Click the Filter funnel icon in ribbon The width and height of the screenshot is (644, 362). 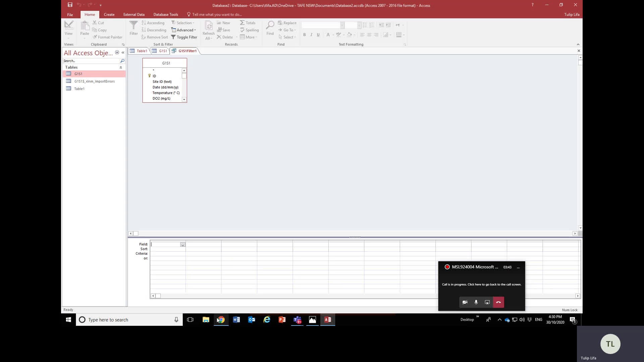(x=133, y=26)
